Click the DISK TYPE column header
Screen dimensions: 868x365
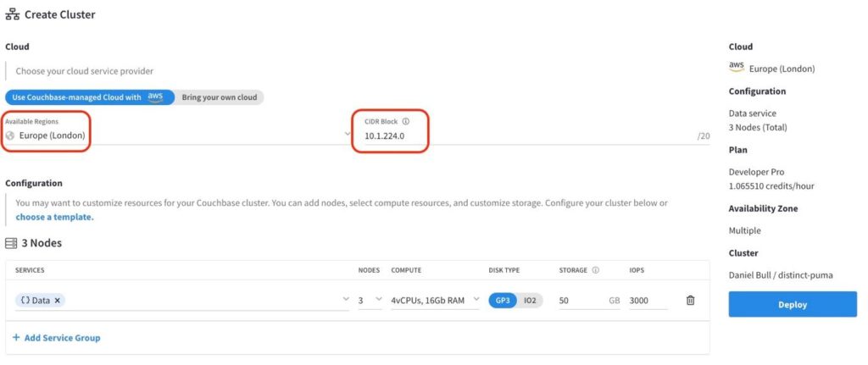[x=504, y=270]
